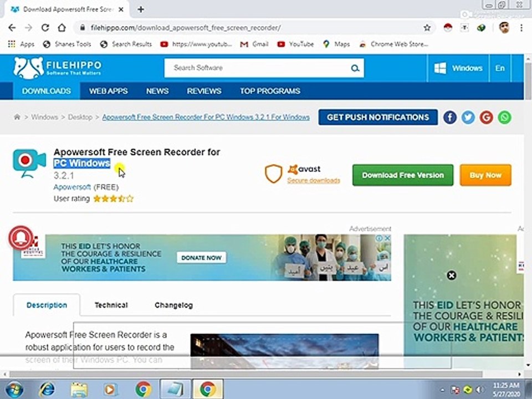532x399 pixels.
Task: Open Gmail bookmark
Action: click(x=254, y=44)
